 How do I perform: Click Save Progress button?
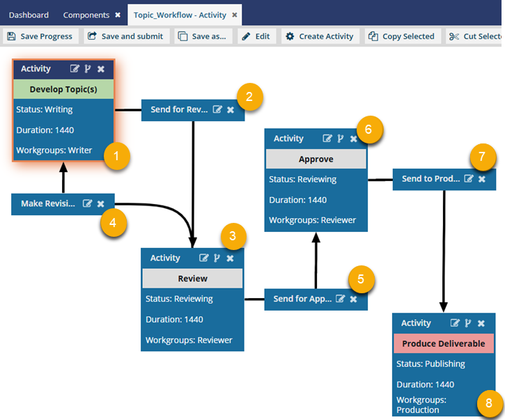[40, 36]
